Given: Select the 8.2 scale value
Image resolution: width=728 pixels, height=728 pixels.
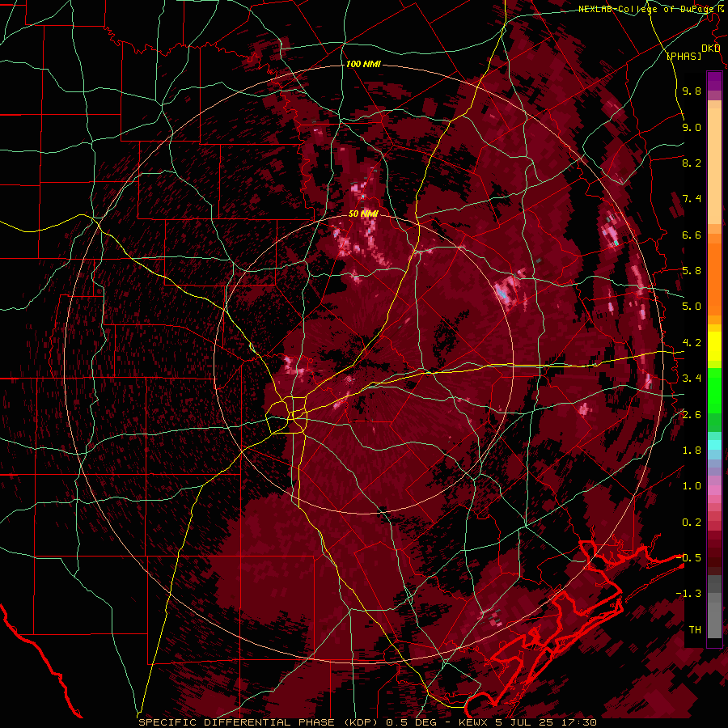Looking at the screenshot, I should click(x=692, y=163).
